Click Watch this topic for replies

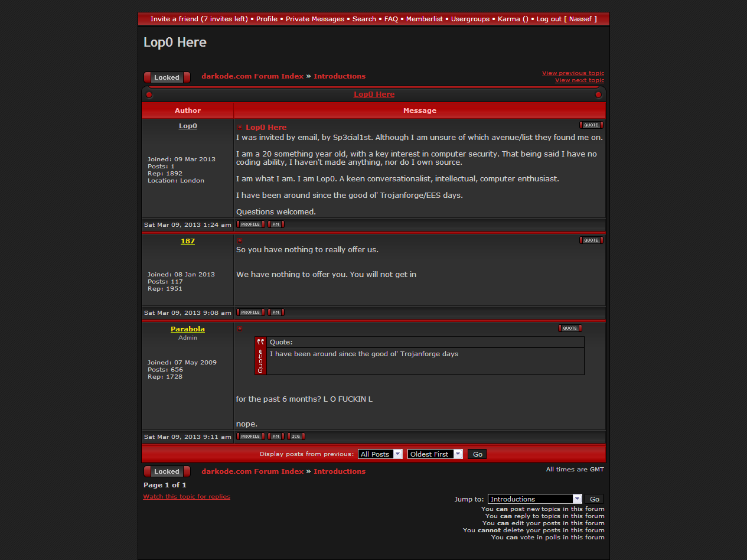187,497
